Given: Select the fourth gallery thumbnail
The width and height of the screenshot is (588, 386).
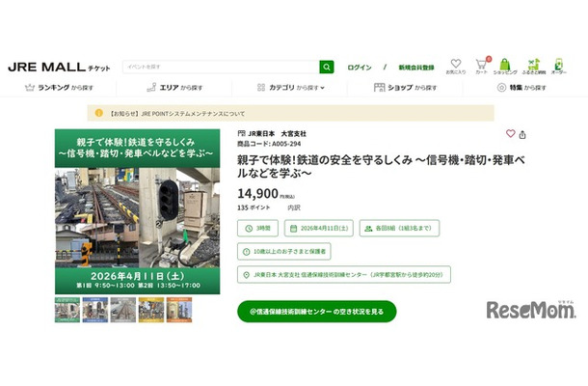Looking at the screenshot, I should click(151, 310).
